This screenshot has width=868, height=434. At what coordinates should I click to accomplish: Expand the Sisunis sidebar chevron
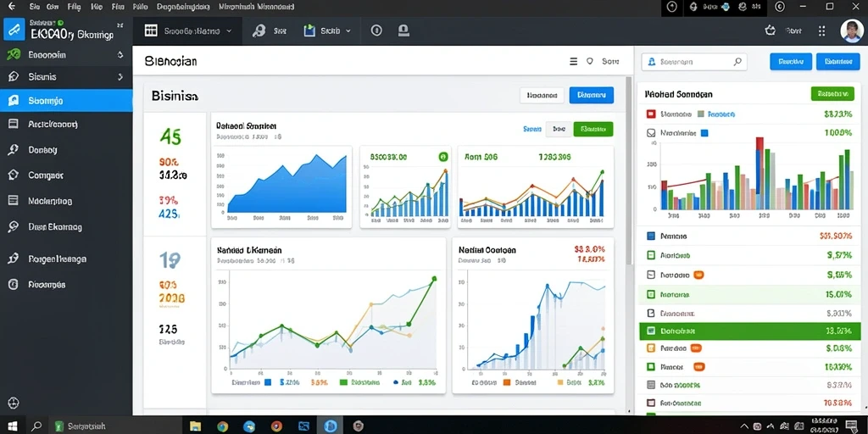120,77
